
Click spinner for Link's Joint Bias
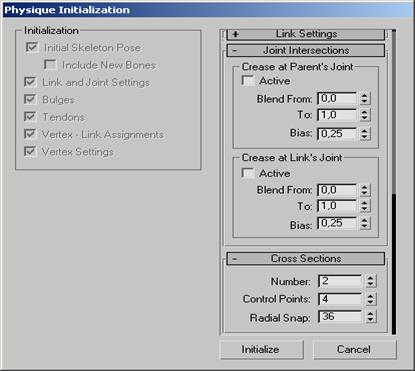[x=365, y=223]
